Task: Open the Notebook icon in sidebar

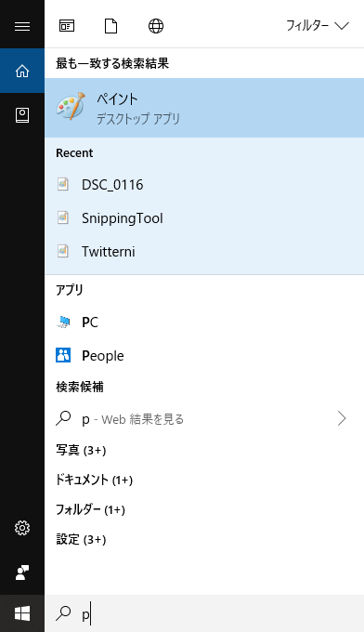Action: pyautogui.click(x=22, y=115)
